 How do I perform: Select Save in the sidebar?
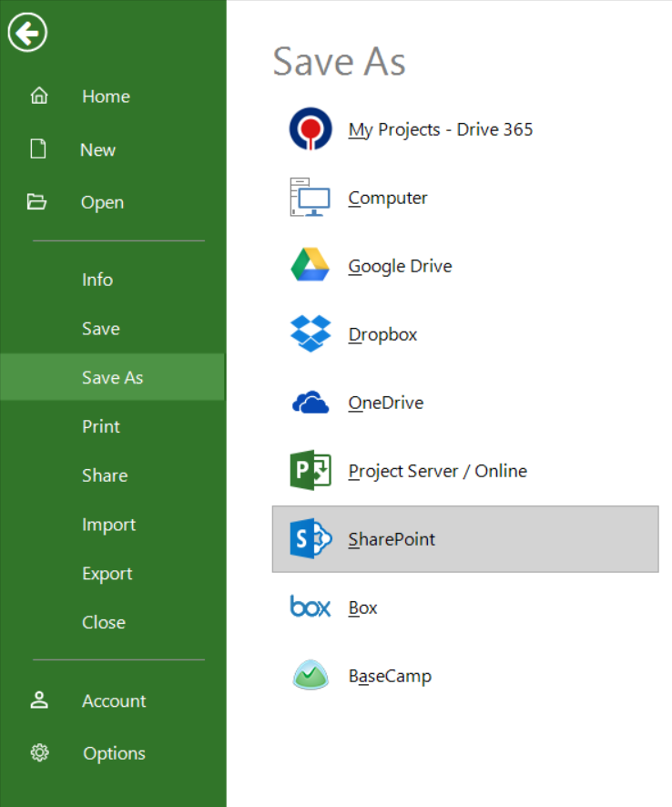101,329
